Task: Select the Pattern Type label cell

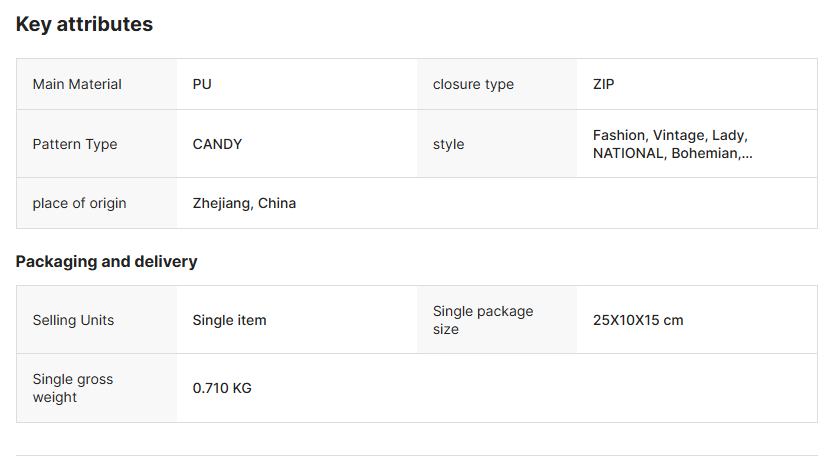Action: point(75,144)
